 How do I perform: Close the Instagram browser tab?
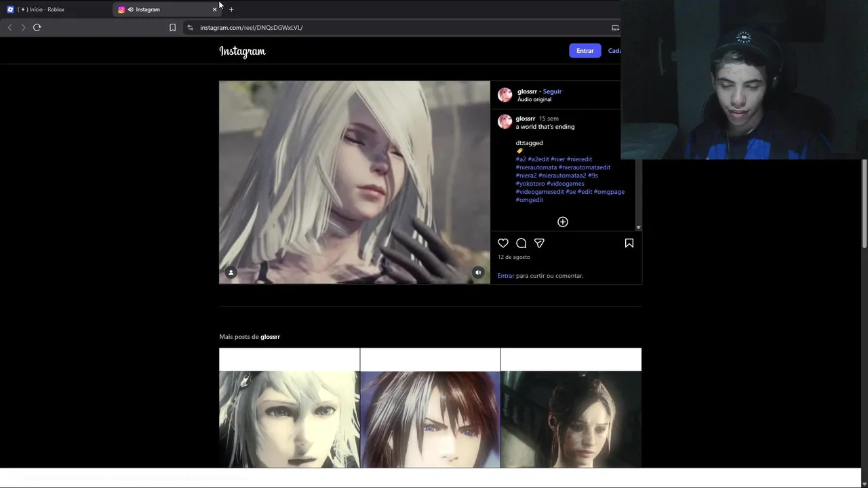click(x=215, y=9)
